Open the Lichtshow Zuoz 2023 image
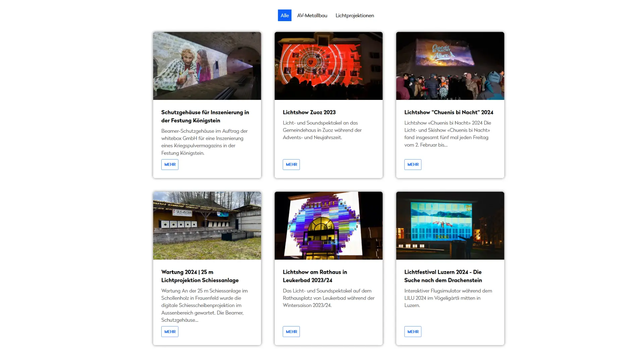The height and width of the screenshot is (362, 644). pyautogui.click(x=328, y=66)
